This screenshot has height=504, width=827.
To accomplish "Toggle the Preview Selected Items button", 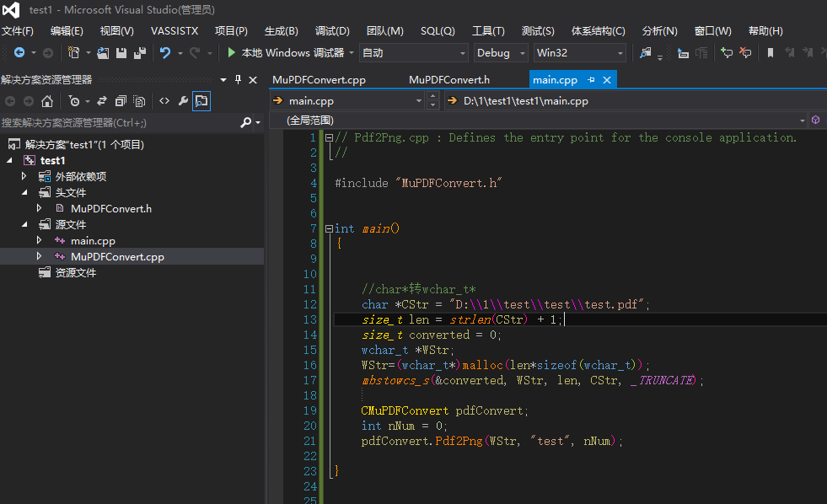I will tap(201, 101).
